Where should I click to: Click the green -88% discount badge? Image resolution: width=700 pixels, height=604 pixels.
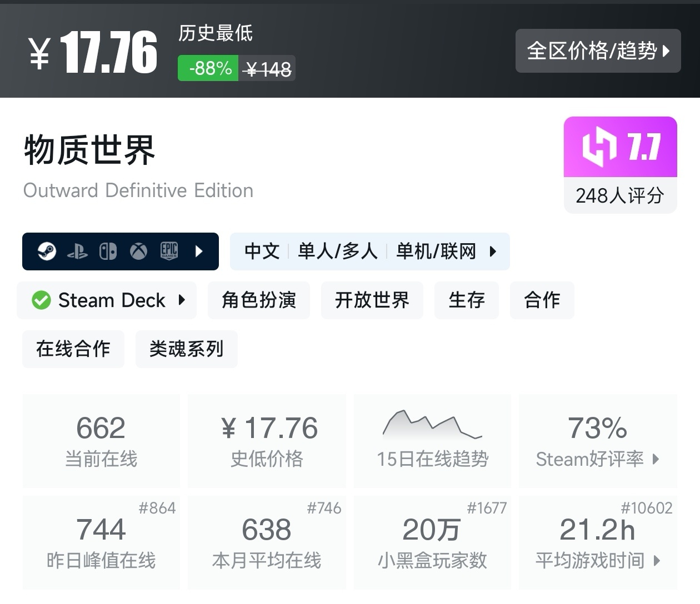coord(208,68)
